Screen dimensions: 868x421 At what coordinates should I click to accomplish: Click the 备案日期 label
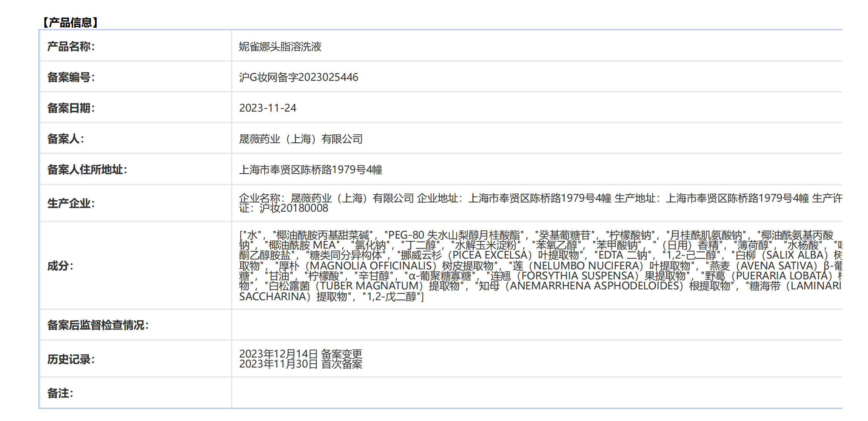coord(71,108)
